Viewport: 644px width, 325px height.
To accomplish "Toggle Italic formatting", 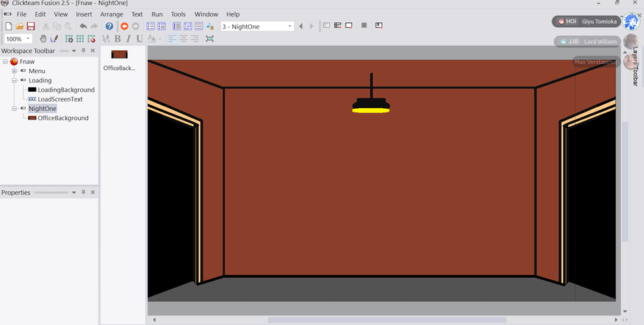I will tap(128, 39).
